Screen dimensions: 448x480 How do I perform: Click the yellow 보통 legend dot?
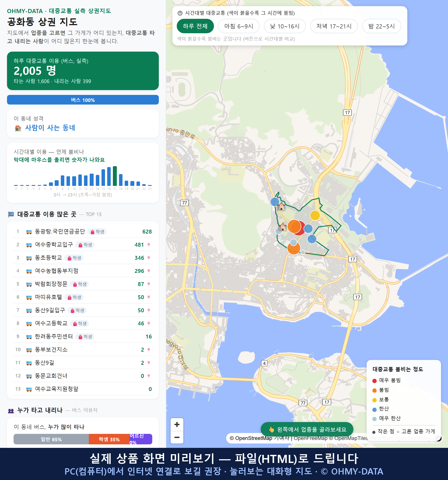(374, 400)
